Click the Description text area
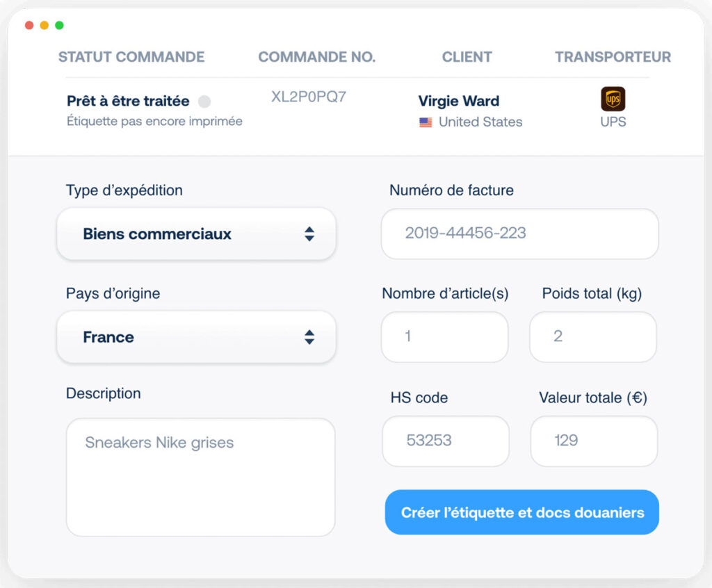This screenshot has width=712, height=588. click(200, 477)
